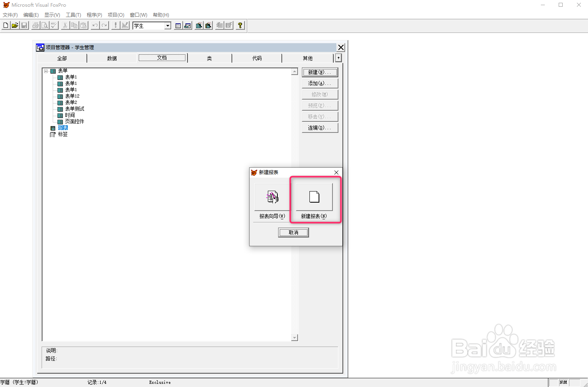Image resolution: width=588 pixels, height=387 pixels.
Task: Open the 程序(P) menu
Action: (94, 15)
